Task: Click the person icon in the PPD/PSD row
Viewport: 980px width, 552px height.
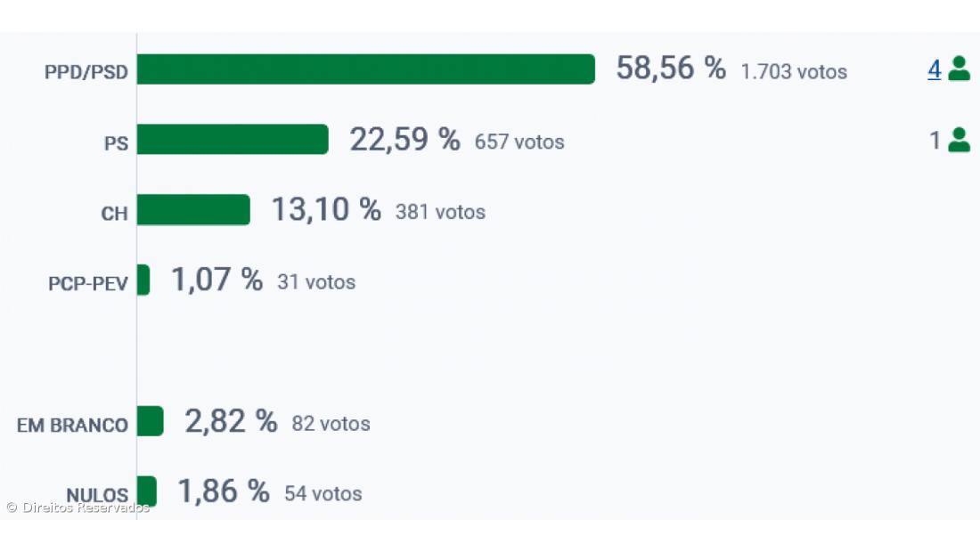Action: click(959, 69)
